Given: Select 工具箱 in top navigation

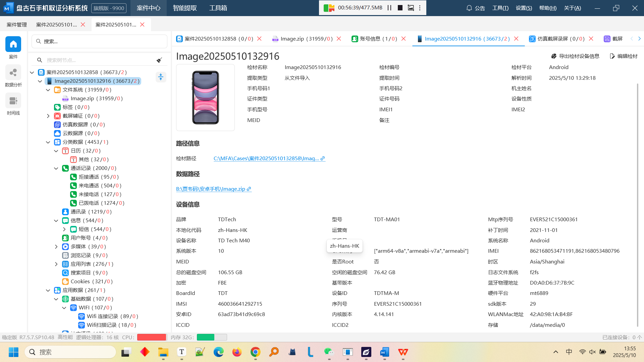Looking at the screenshot, I should coord(218,8).
